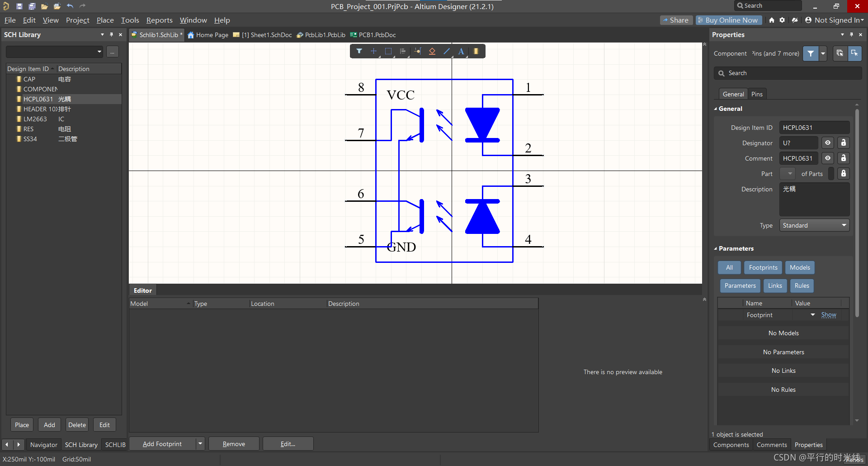Open the Tools menu

pyautogui.click(x=130, y=20)
